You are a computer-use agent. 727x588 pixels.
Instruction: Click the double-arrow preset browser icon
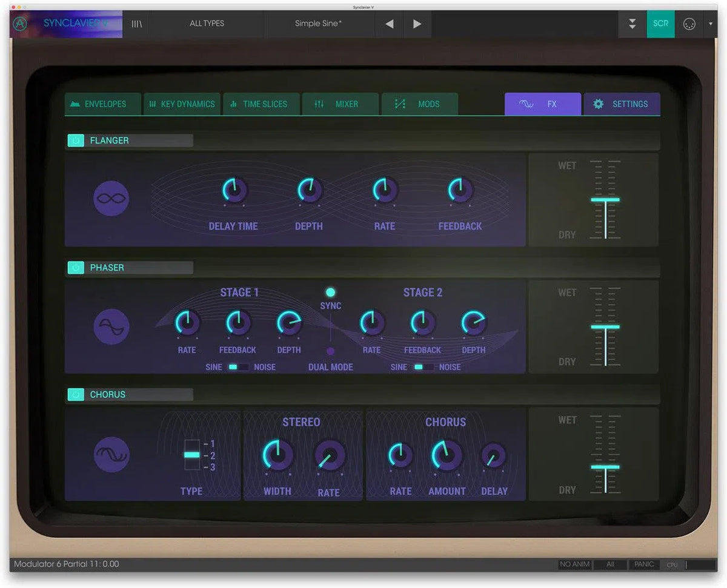pyautogui.click(x=632, y=24)
